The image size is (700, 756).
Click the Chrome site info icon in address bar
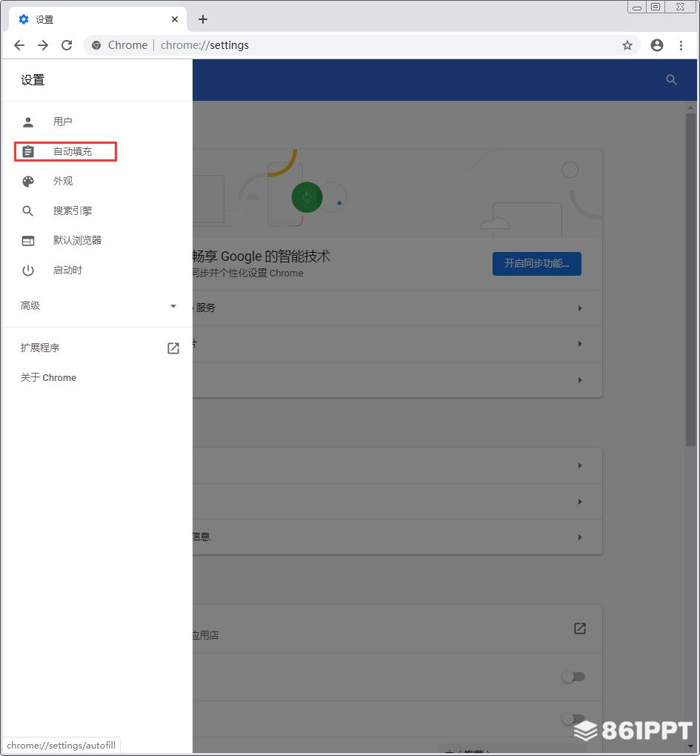pos(96,45)
